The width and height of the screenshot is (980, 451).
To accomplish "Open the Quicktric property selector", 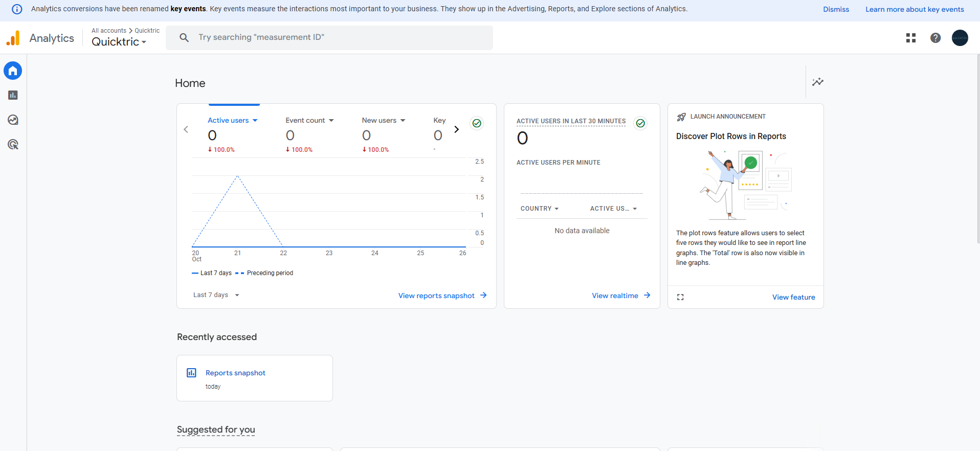I will point(119,42).
